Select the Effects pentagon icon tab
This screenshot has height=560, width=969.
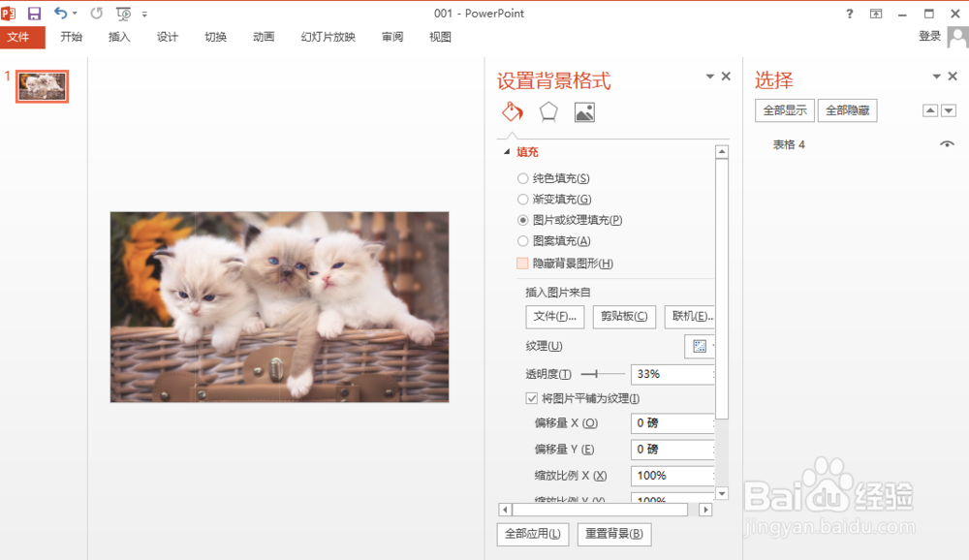(x=548, y=111)
